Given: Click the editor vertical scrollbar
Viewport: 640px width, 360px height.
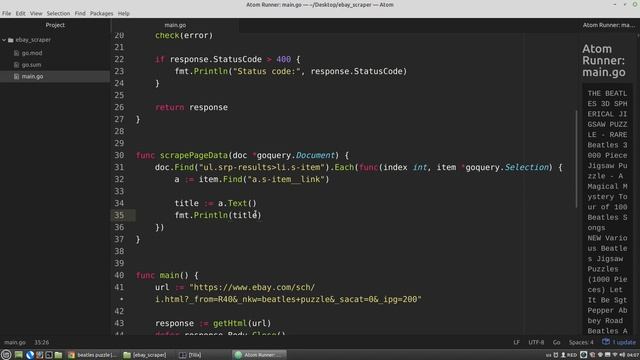Looking at the screenshot, I should click(x=576, y=158).
